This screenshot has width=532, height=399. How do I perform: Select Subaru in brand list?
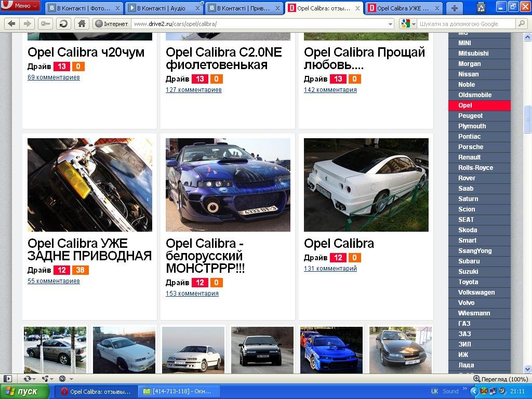(x=479, y=261)
